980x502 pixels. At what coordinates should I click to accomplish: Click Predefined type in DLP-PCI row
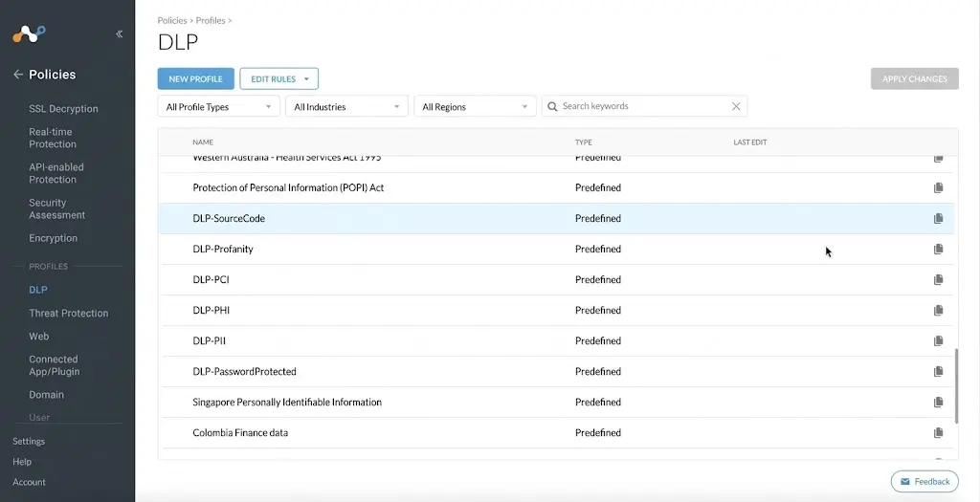[x=598, y=280]
